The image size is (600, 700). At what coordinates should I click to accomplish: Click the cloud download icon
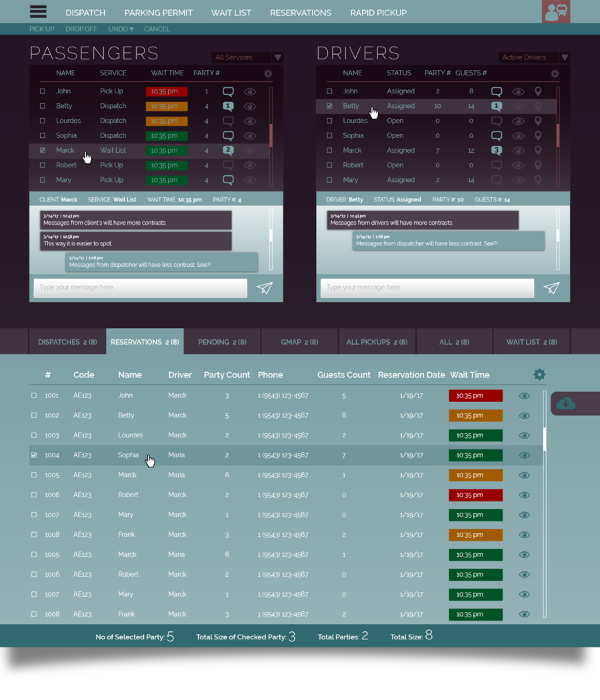(565, 403)
